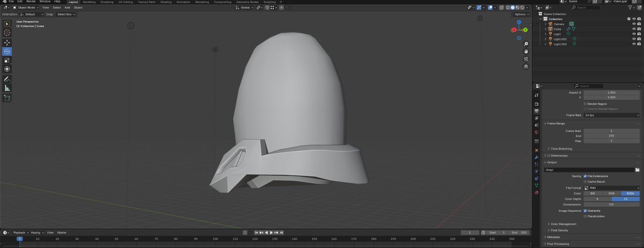
Task: Disable File Extensions checkbox
Action: 586,176
